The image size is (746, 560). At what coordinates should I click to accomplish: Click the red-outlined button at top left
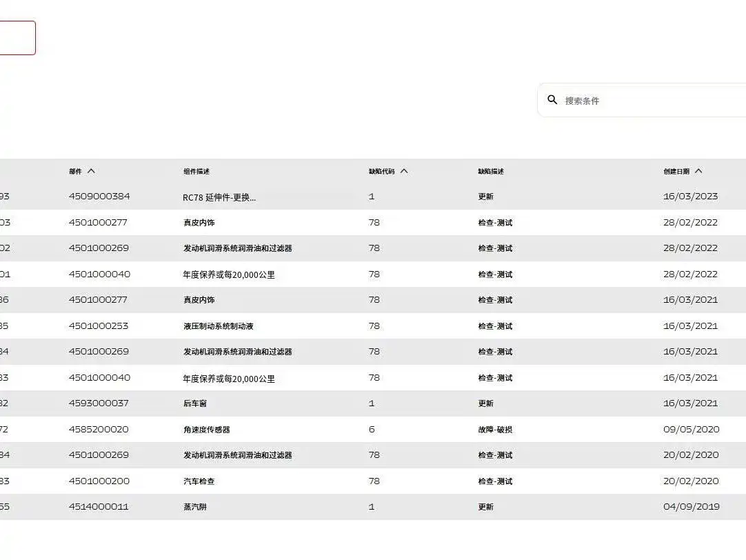18,38
